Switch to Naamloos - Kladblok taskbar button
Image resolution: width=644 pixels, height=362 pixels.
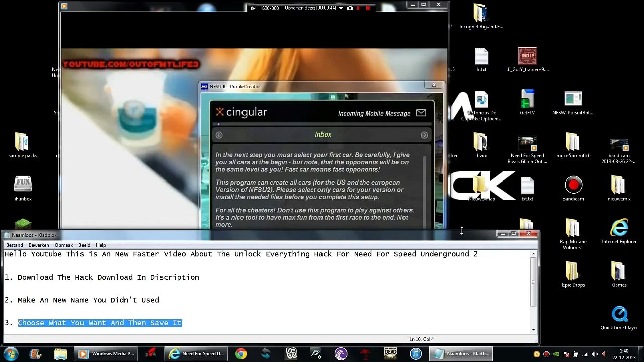pyautogui.click(x=462, y=354)
